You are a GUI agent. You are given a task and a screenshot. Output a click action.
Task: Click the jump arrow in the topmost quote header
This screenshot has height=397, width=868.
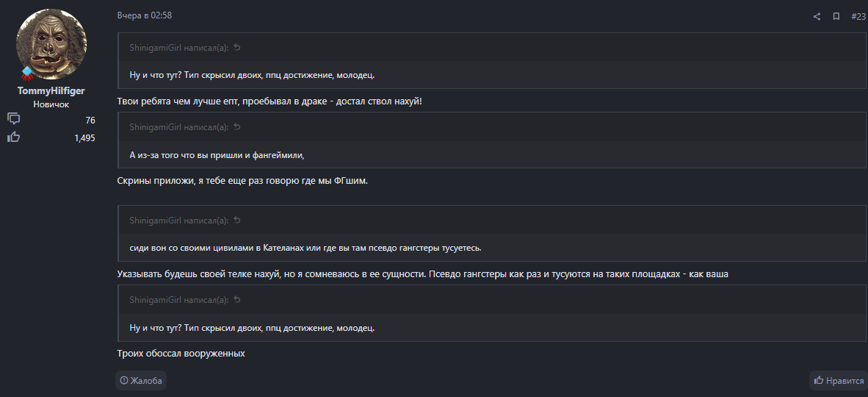[237, 47]
